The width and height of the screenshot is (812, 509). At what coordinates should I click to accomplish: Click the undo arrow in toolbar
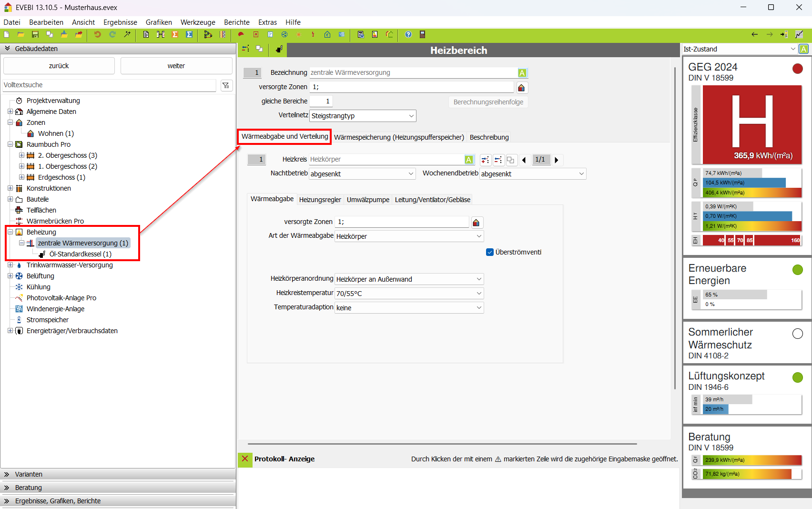coord(97,34)
